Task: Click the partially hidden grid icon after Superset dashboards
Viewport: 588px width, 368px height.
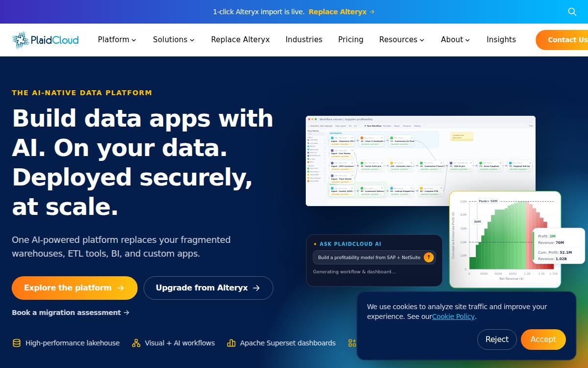Action: pyautogui.click(x=352, y=343)
